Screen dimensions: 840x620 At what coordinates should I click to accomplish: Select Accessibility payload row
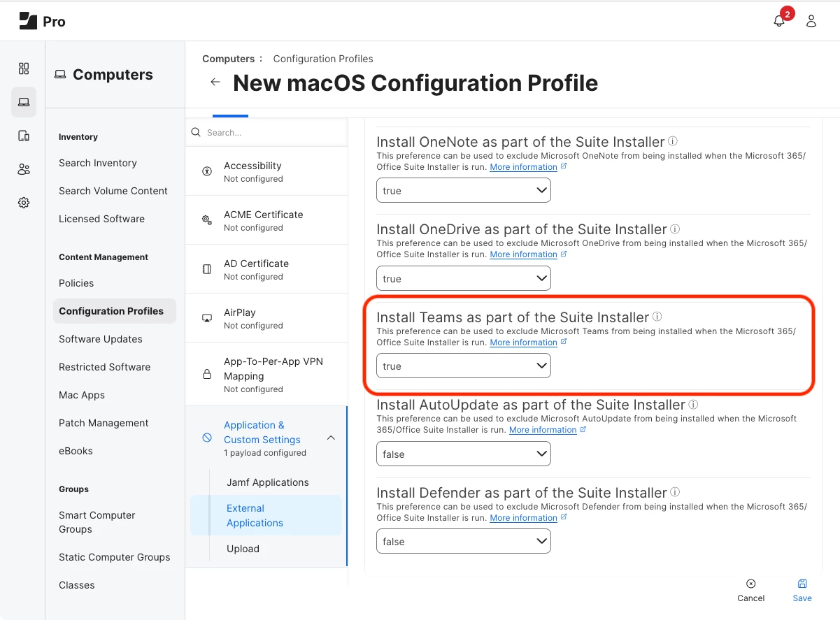(266, 171)
